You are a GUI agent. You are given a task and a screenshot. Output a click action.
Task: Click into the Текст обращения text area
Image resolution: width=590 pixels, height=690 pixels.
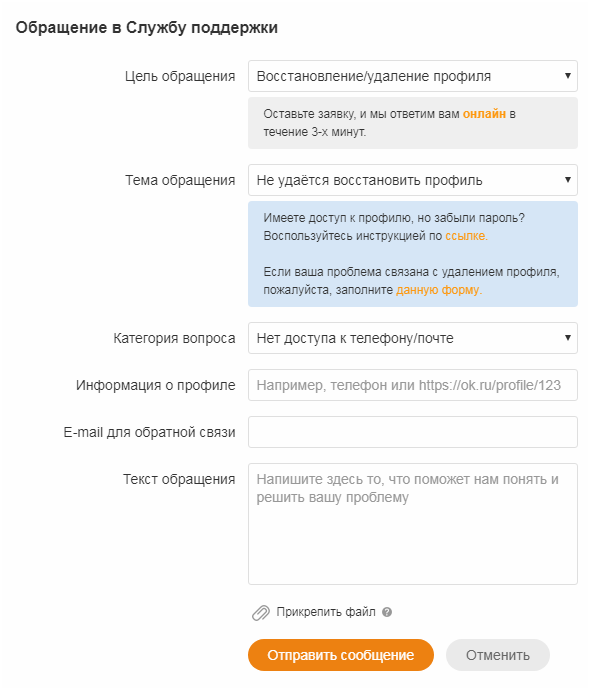coord(413,524)
